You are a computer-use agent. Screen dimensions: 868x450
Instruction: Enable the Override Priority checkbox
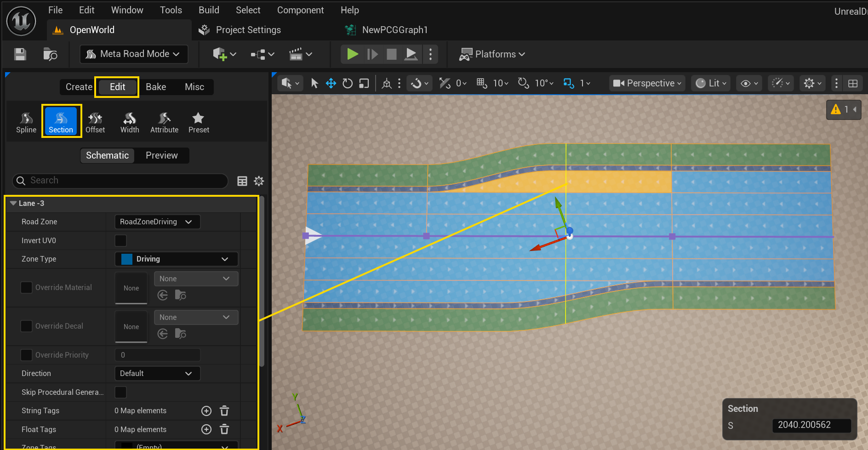(x=27, y=355)
